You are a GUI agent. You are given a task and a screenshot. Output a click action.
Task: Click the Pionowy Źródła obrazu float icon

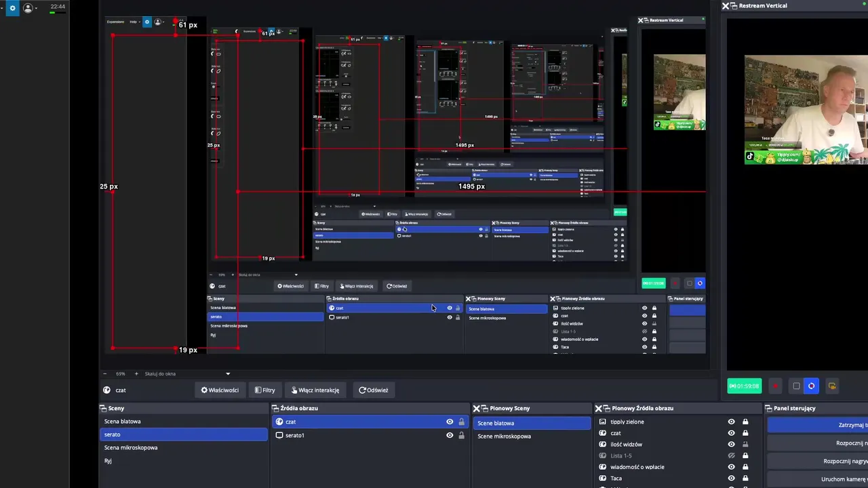tap(607, 408)
